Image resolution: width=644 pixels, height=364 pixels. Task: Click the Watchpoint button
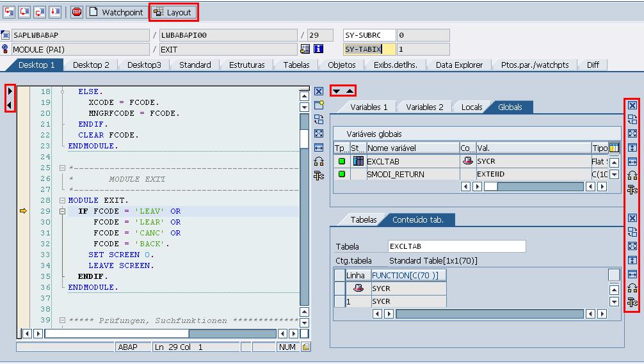[x=116, y=12]
